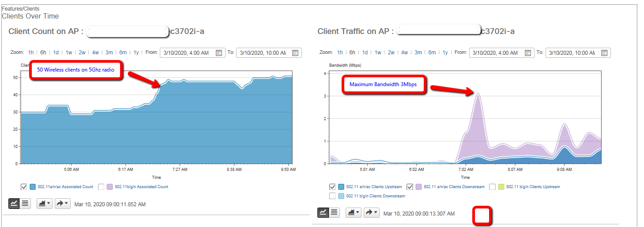
Task: Uncheck 802.11a/n/ac Associated Count series
Action: (x=24, y=187)
